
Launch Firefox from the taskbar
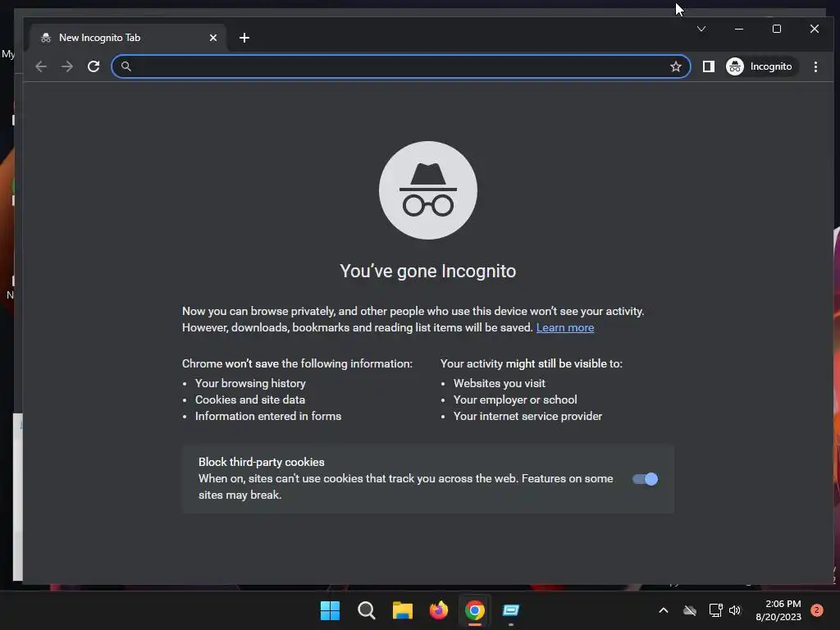[439, 610]
